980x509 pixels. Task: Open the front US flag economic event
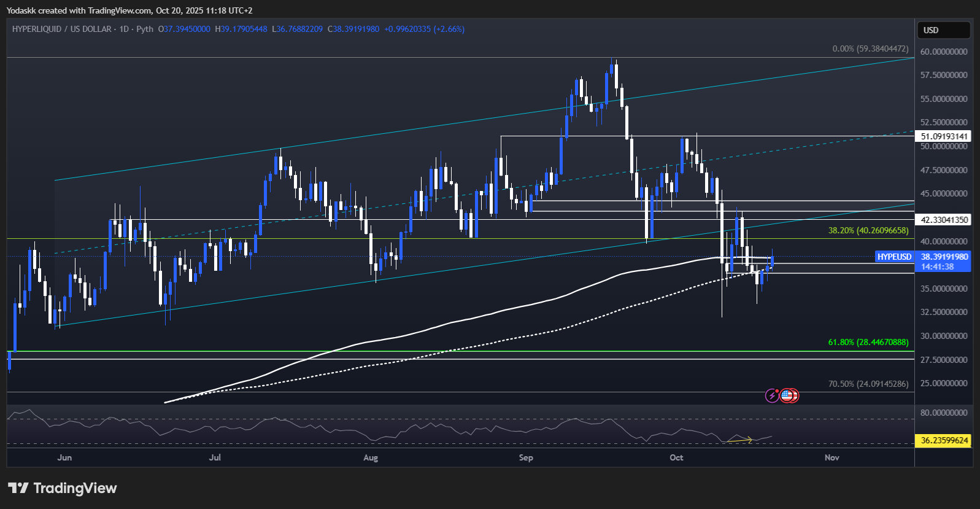click(x=786, y=395)
